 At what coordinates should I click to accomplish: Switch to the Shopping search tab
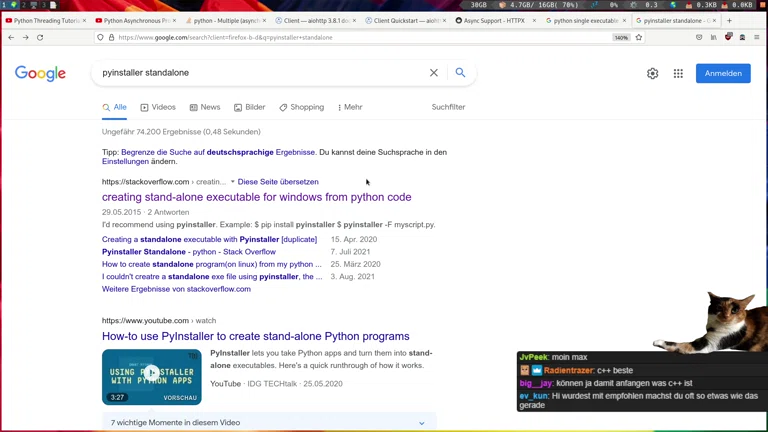click(302, 107)
